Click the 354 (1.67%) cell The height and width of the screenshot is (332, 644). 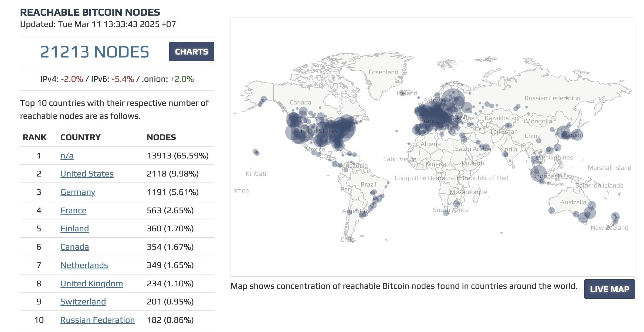(170, 247)
